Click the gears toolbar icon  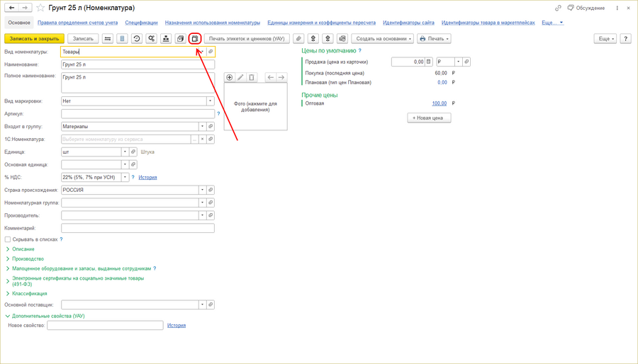pyautogui.click(x=152, y=38)
